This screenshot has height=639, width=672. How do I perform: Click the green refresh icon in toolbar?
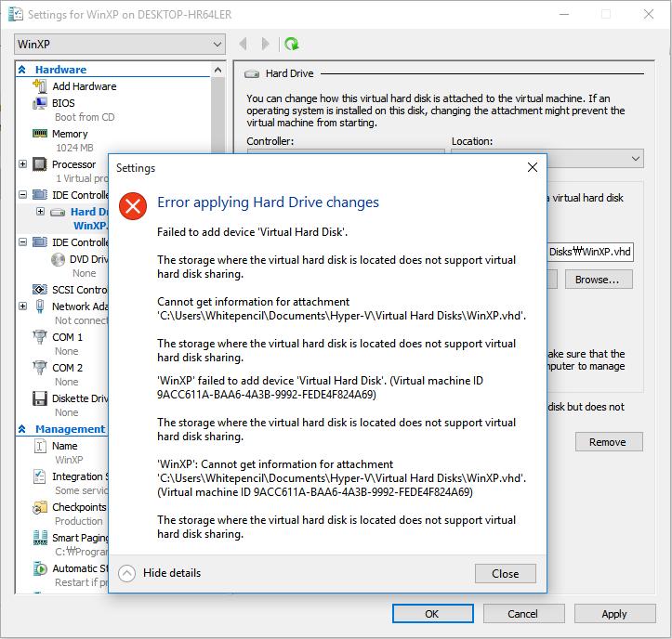pyautogui.click(x=292, y=44)
